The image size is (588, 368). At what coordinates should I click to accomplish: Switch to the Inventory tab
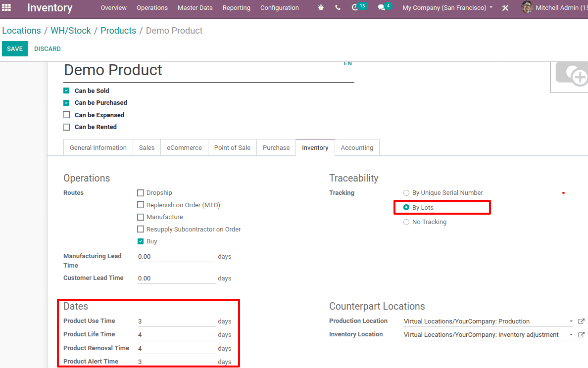point(315,148)
